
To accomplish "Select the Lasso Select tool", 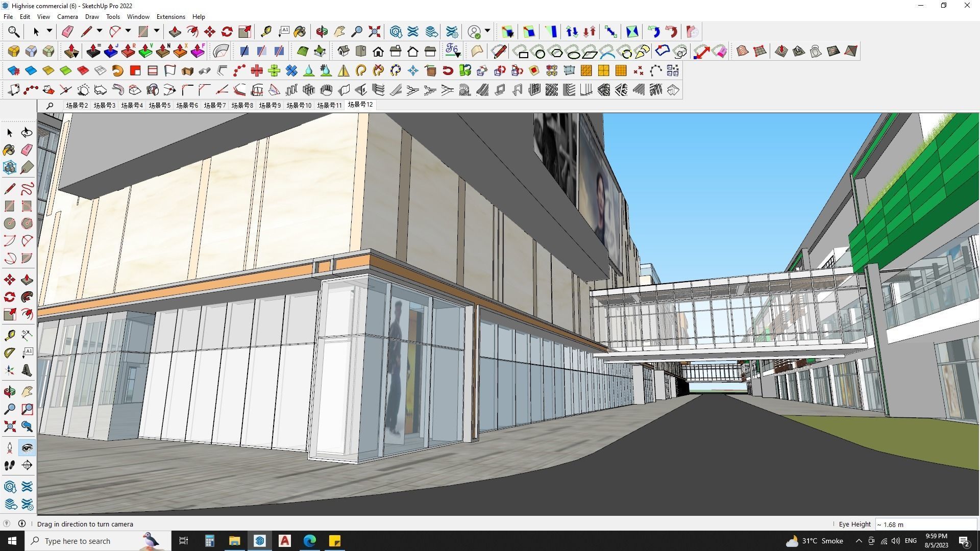I will [27, 133].
